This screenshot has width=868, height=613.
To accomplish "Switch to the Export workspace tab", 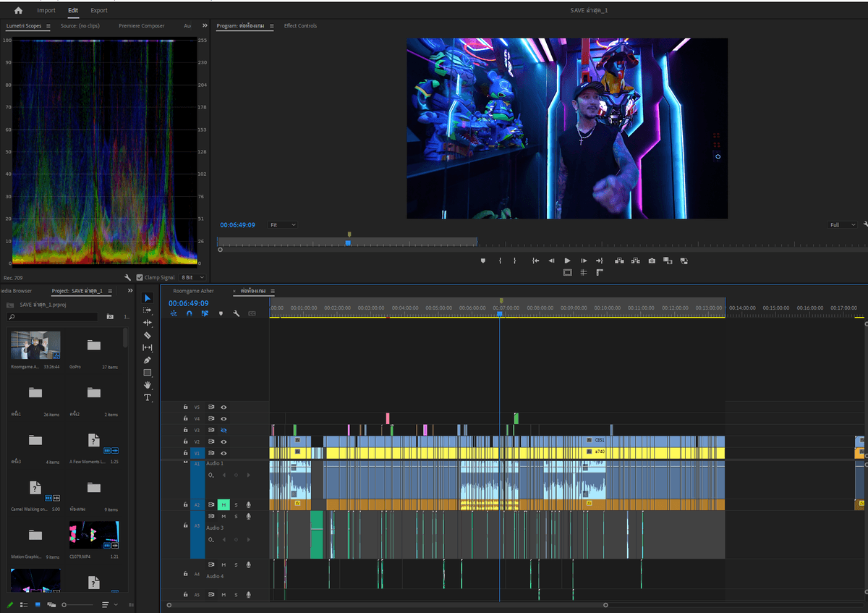I will (x=99, y=11).
